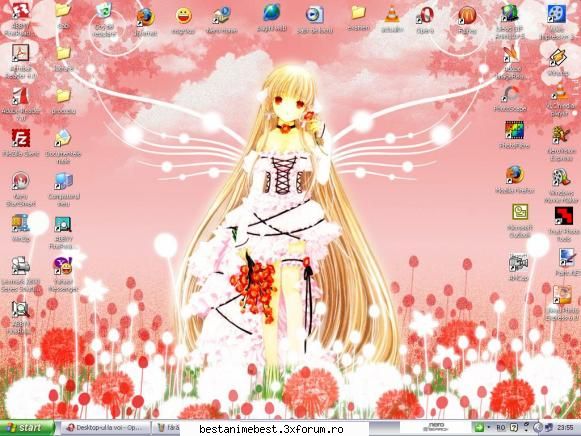Launch the Mozilla Firefox labeled shortcut

515,175
